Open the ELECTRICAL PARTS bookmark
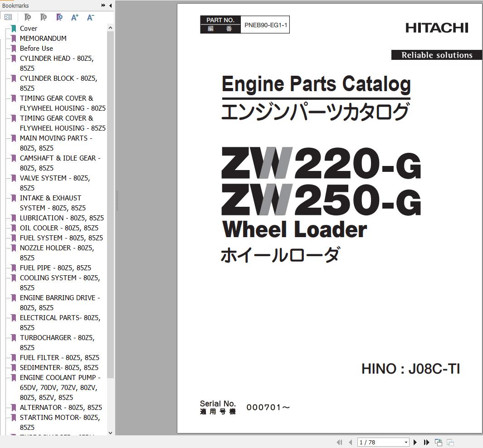 click(x=60, y=323)
